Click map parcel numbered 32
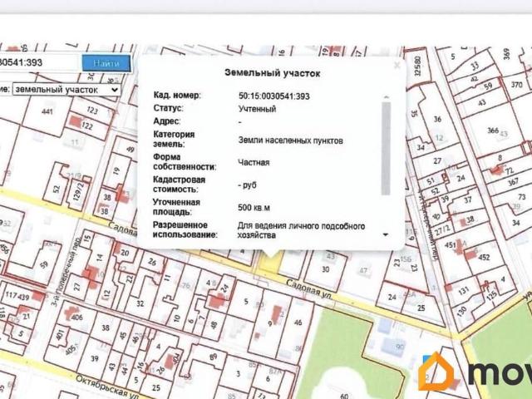 (140, 303)
